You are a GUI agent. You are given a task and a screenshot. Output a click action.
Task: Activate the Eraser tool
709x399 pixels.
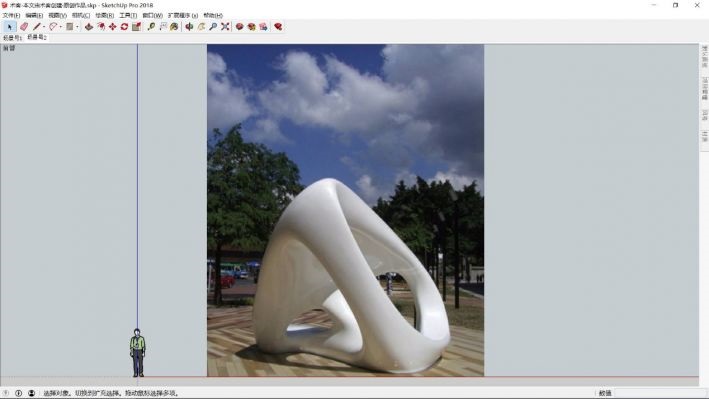[x=24, y=27]
